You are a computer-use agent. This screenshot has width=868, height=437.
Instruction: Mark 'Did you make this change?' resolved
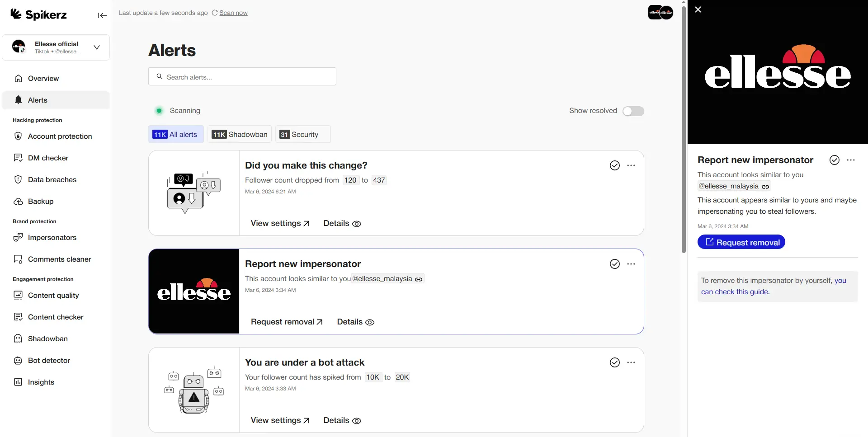tap(615, 166)
